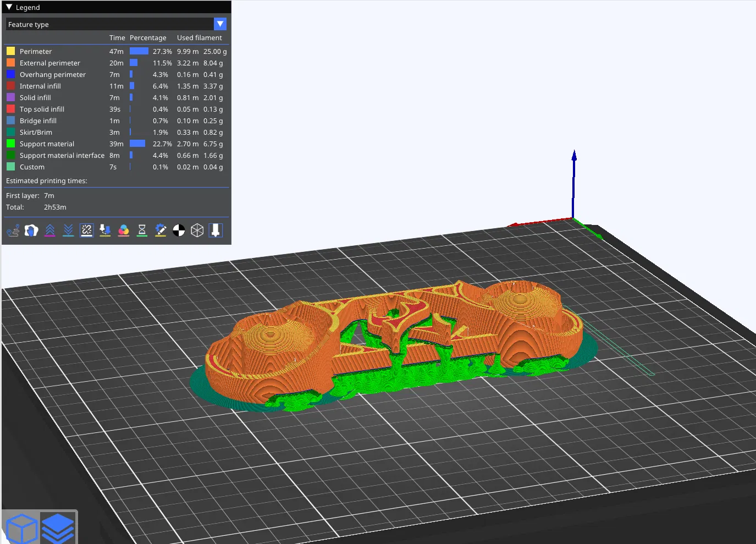The height and width of the screenshot is (544, 756).
Task: Click the Support material percentage bar
Action: pyautogui.click(x=137, y=144)
